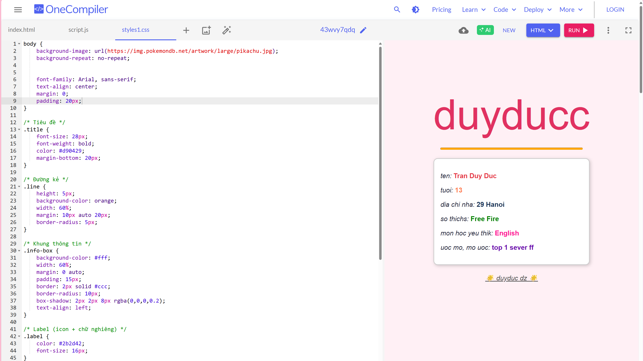Add a new file with plus icon
The height and width of the screenshot is (361, 644).
point(186,30)
